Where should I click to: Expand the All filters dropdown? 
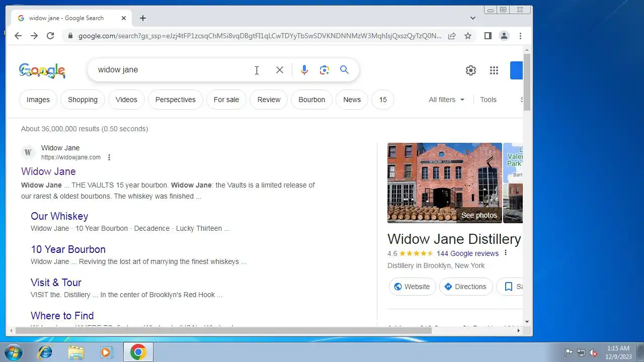447,100
